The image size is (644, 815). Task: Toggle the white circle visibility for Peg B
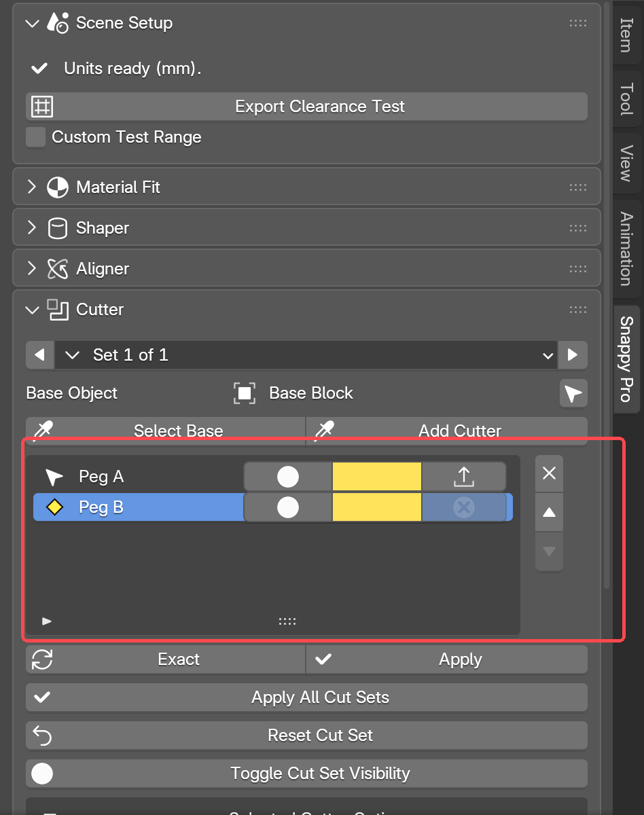(288, 507)
